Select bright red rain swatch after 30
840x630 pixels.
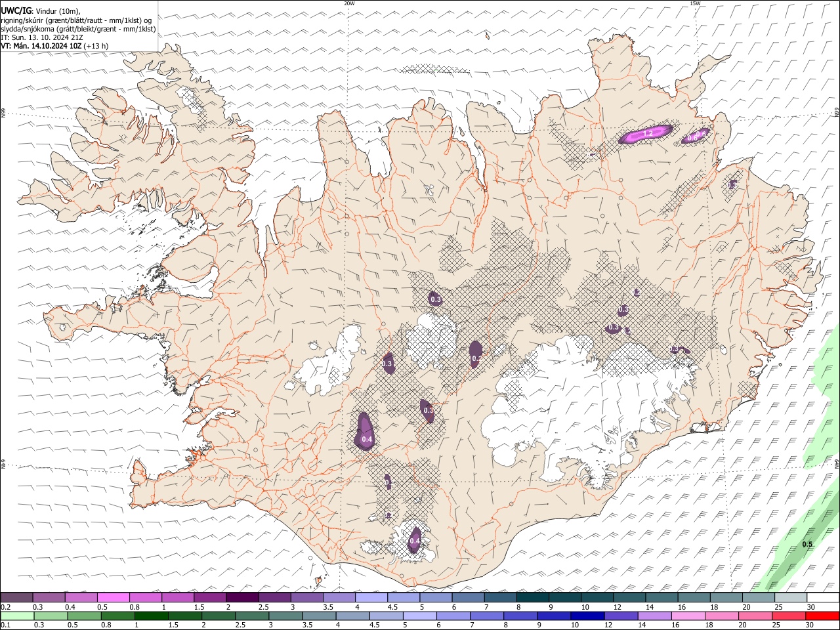tap(822, 616)
